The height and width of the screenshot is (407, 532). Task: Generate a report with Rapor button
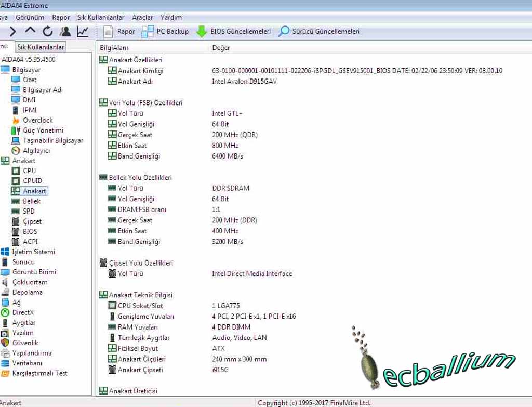click(119, 32)
